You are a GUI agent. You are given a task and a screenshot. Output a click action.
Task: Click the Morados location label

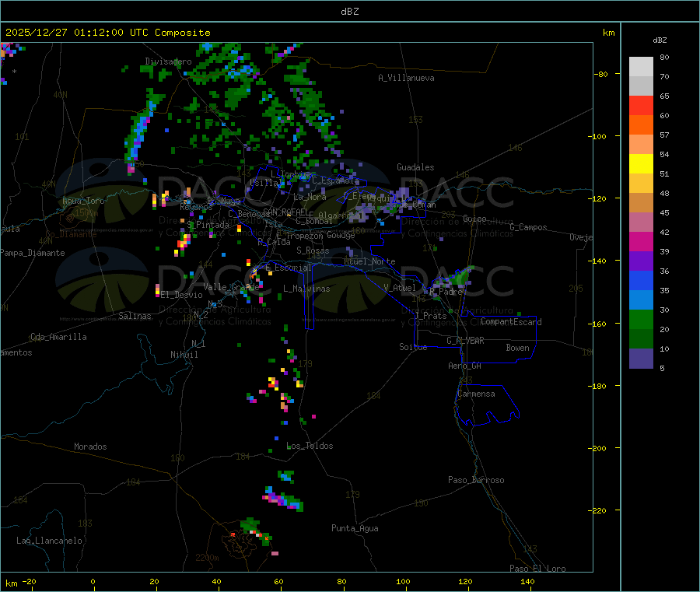click(91, 447)
